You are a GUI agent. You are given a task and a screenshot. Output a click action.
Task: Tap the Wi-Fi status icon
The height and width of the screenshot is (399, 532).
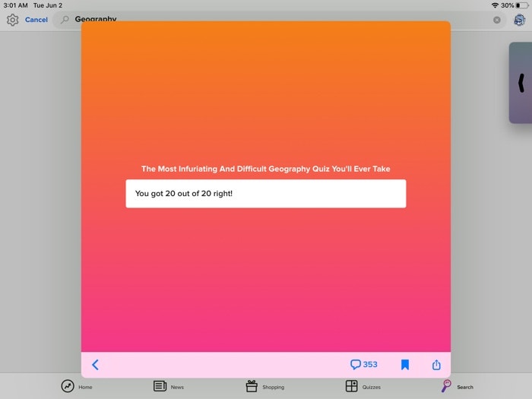(x=495, y=5)
